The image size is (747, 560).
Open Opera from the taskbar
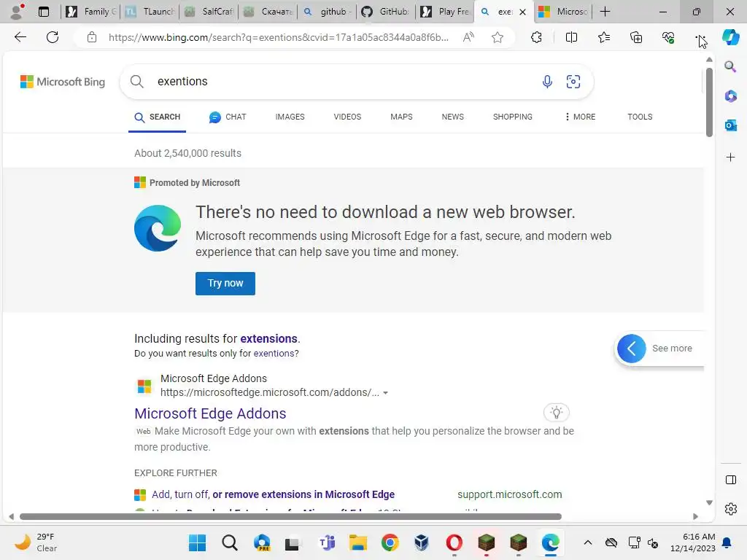(454, 542)
